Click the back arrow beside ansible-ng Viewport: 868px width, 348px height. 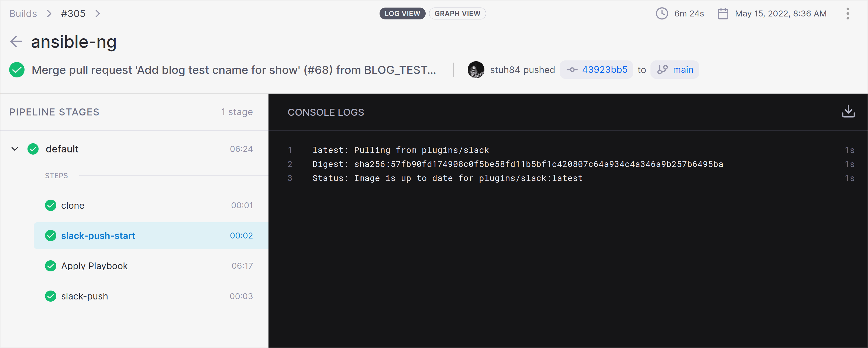click(16, 41)
